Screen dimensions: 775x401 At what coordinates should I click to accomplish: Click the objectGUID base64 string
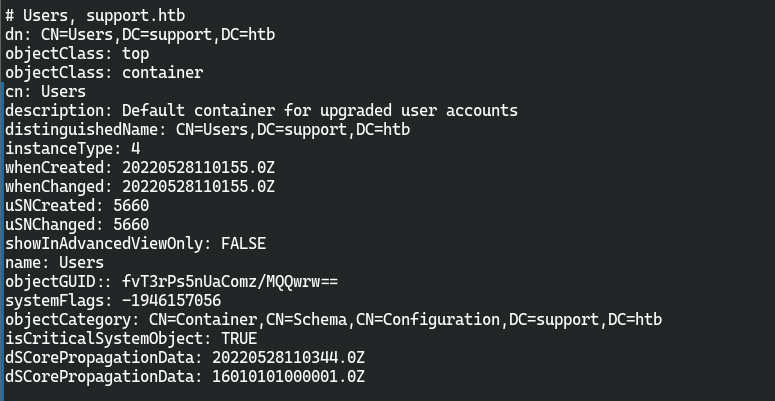[x=230, y=282]
